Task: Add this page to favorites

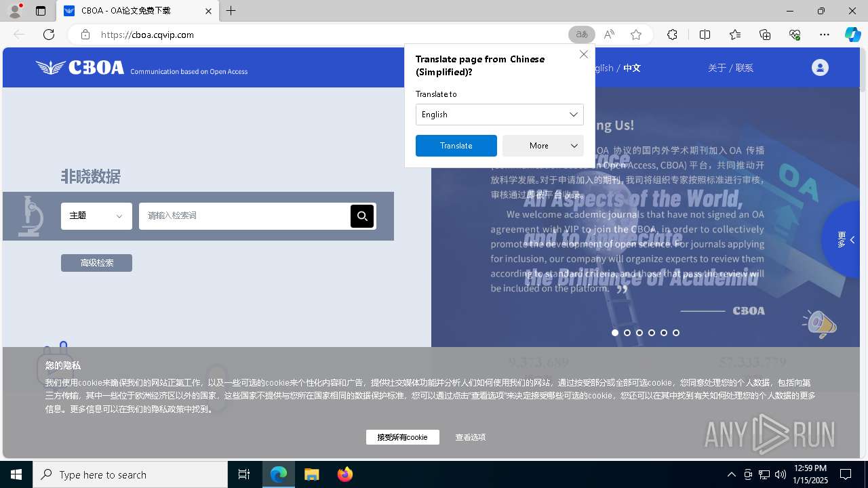Action: click(636, 35)
